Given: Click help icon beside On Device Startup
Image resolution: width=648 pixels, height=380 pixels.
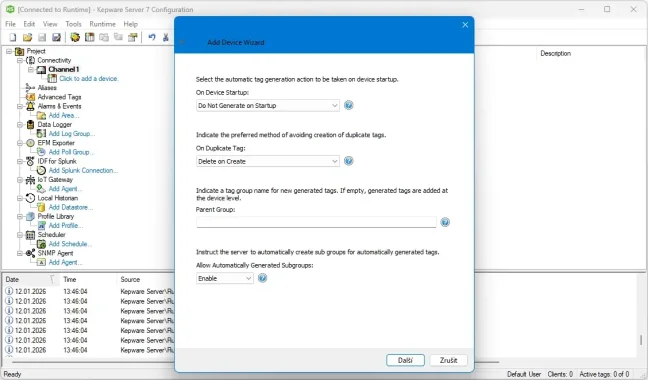Looking at the screenshot, I should coord(348,105).
